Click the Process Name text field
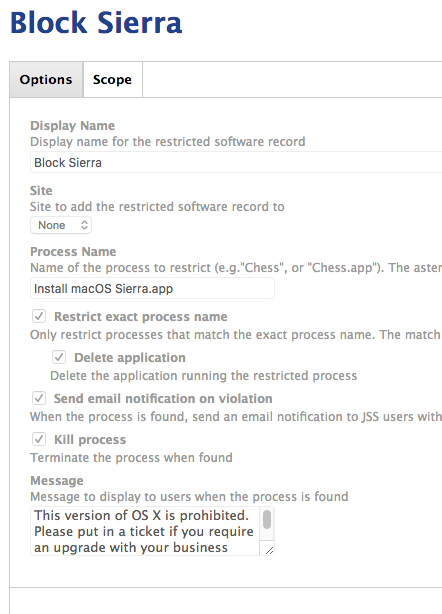442x614 pixels. [152, 289]
